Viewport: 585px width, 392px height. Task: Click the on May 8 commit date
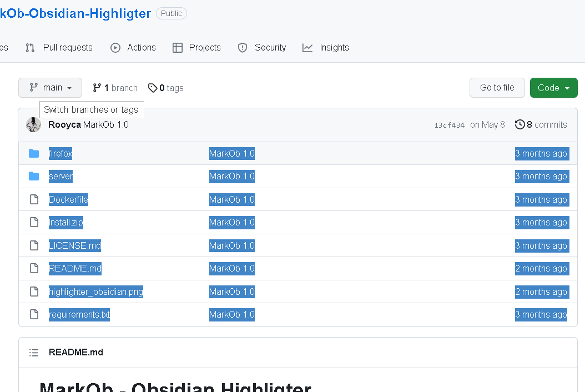487,125
